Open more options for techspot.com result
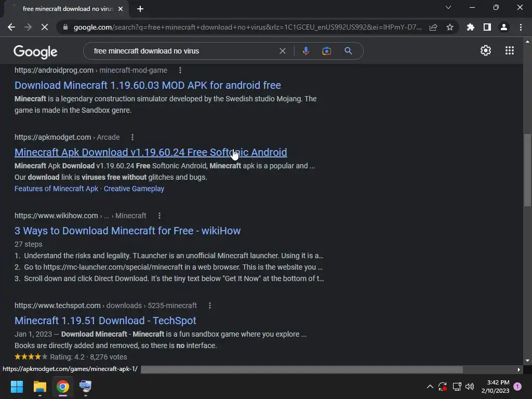 [210, 305]
